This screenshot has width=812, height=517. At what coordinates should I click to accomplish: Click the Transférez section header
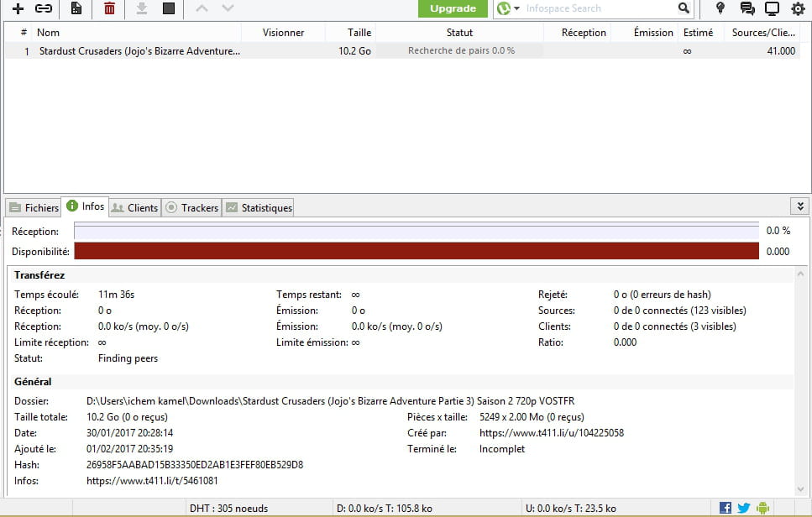point(39,274)
